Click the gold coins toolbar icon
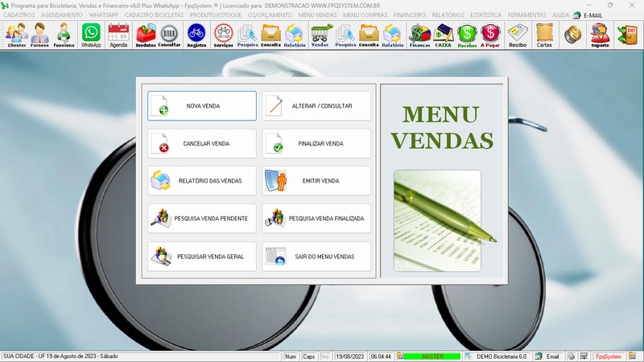644x362 pixels. pyautogui.click(x=572, y=35)
